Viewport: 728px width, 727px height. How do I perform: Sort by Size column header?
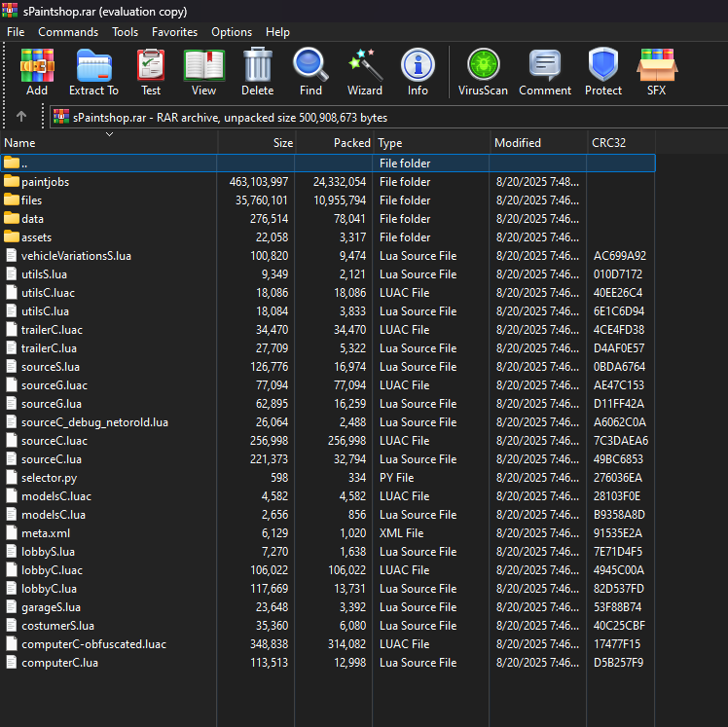point(256,143)
